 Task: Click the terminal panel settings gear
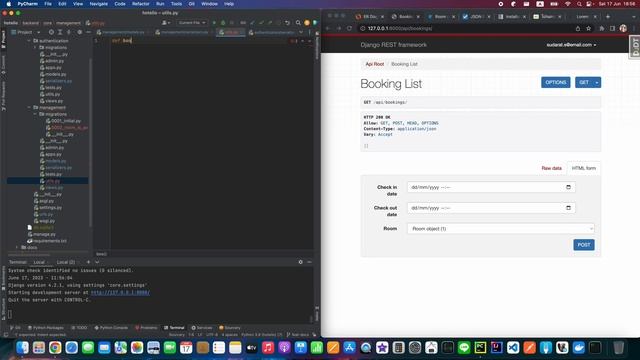tap(300, 262)
